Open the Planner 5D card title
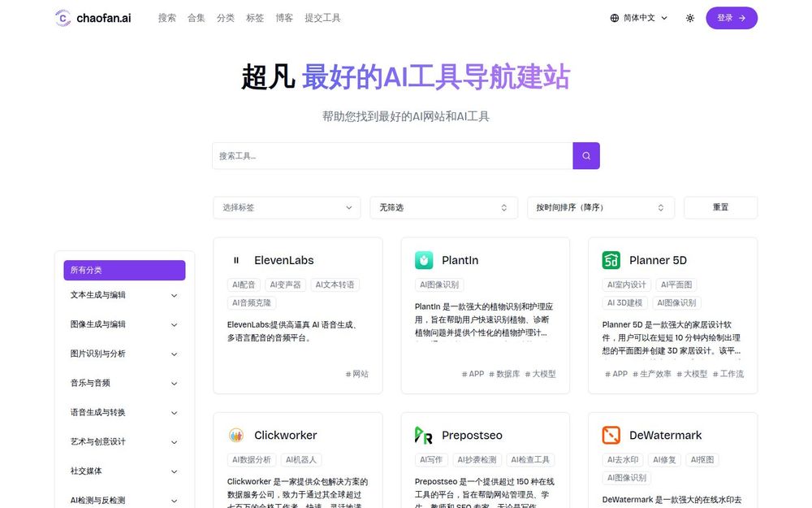Viewport: 812px width, 508px height. pyautogui.click(x=658, y=260)
